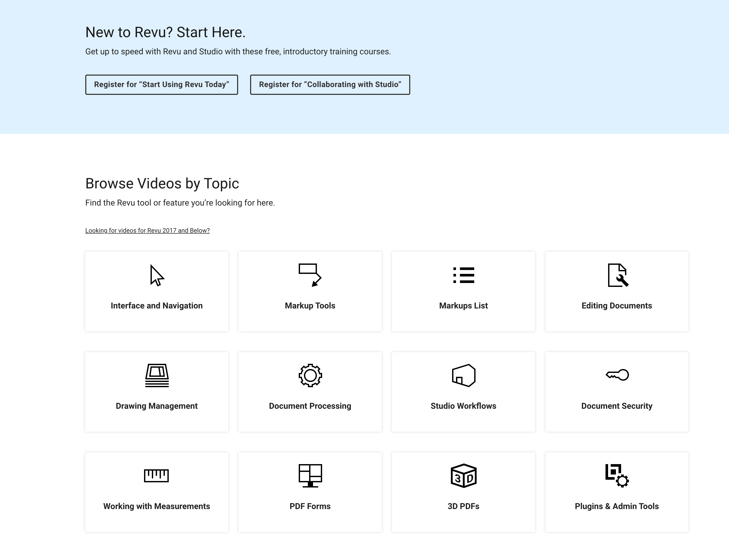729x560 pixels.
Task: Click the "Get up to speed with Revu" text
Action: pos(238,52)
